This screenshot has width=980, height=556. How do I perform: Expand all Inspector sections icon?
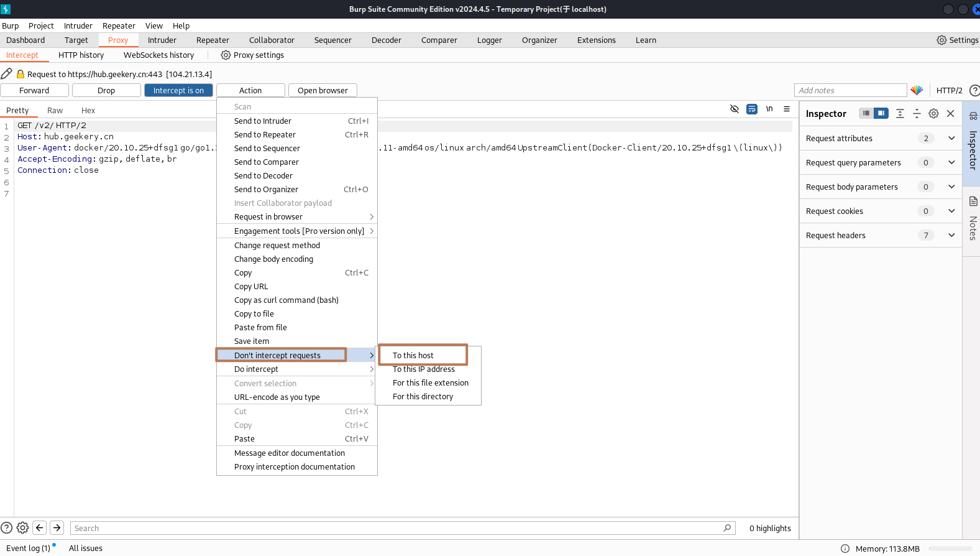click(900, 113)
